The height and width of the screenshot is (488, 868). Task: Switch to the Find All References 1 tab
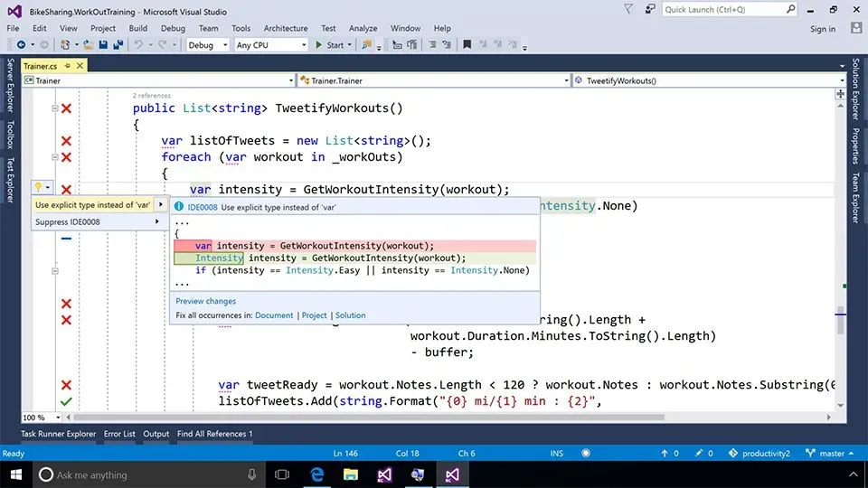(x=215, y=434)
